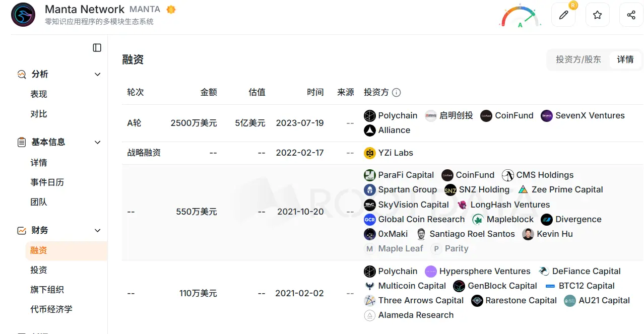Click the 550万美元 amount cell

tap(197, 212)
